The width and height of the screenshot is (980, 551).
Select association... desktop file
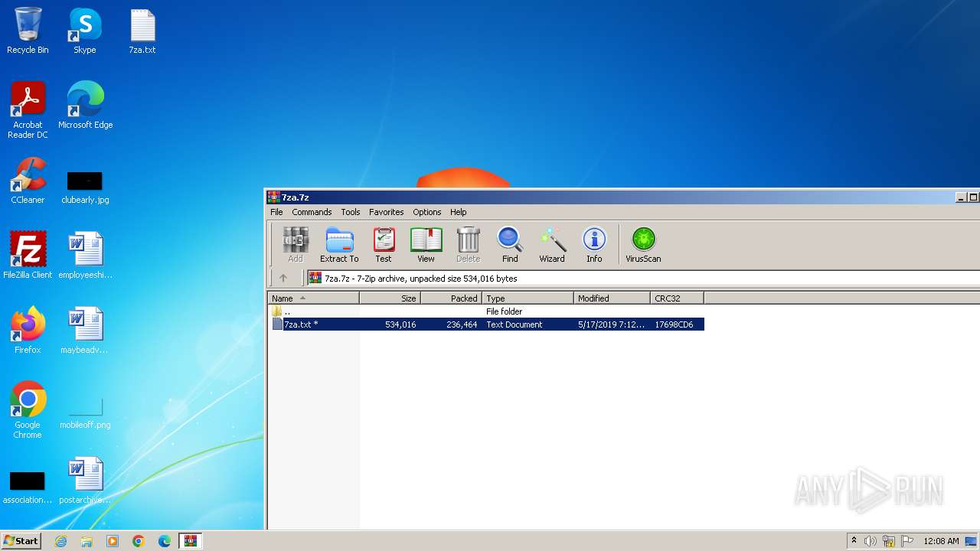click(28, 487)
